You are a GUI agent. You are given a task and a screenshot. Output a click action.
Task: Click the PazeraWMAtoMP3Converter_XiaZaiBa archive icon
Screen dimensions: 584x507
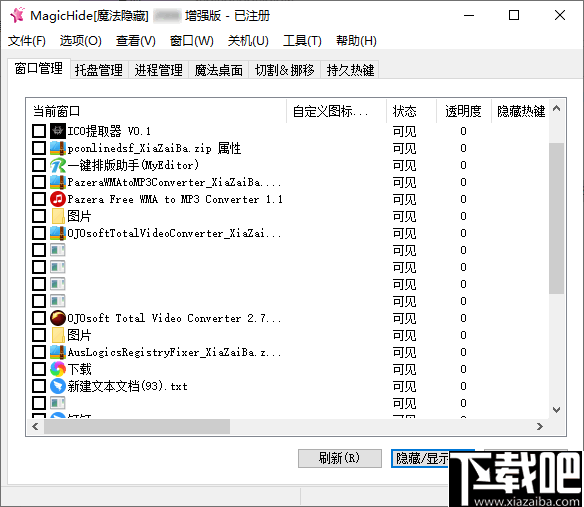(58, 182)
